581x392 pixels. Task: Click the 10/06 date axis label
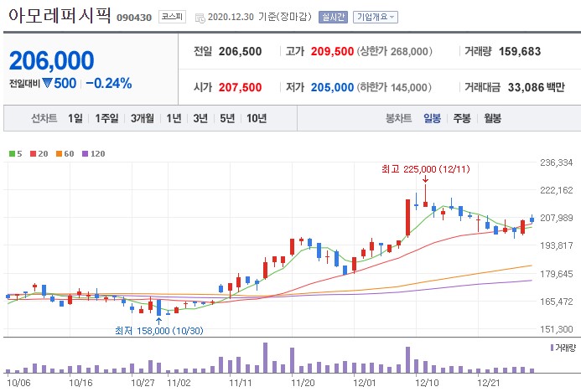click(18, 383)
